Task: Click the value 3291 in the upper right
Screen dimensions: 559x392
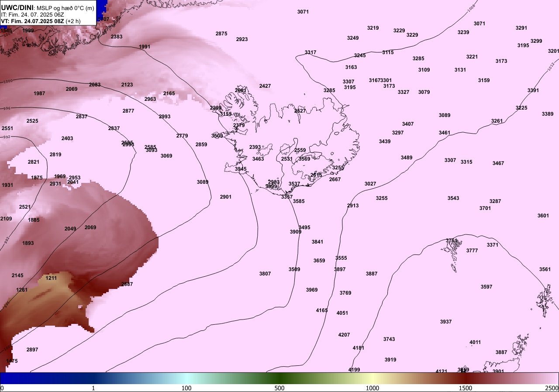Action: [x=521, y=28]
